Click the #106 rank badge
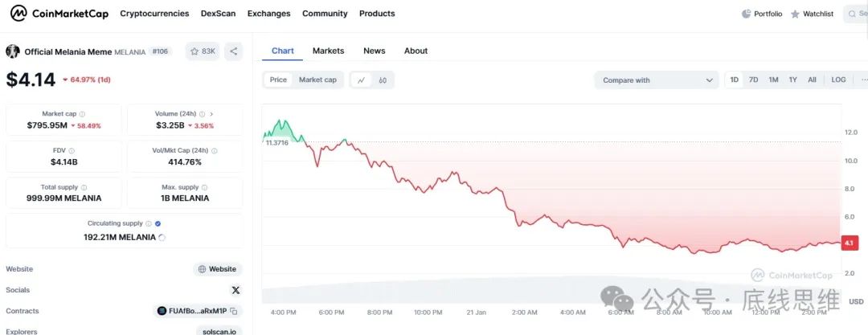This screenshot has height=335, width=868. pos(161,51)
